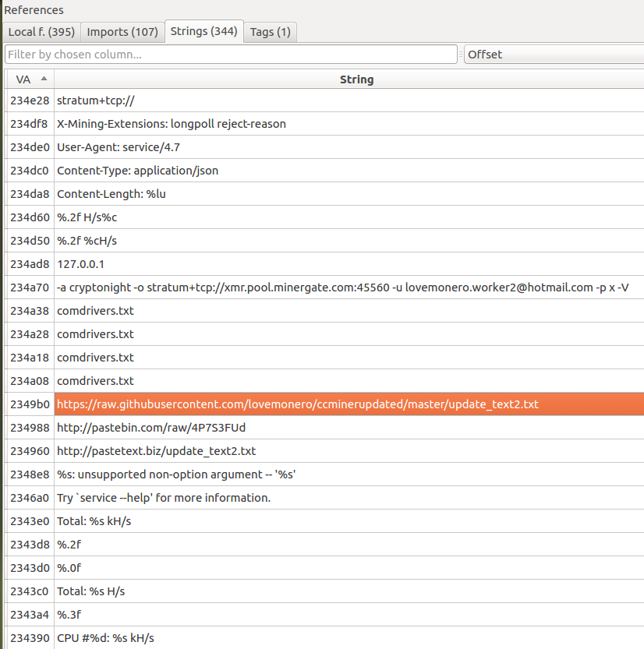The image size is (644, 649).
Task: Click the Filter by chosen column field
Action: [231, 55]
